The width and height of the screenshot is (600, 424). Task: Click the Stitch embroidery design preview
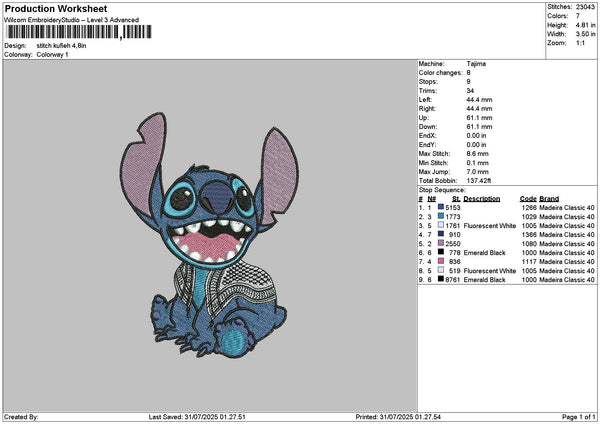point(209,235)
